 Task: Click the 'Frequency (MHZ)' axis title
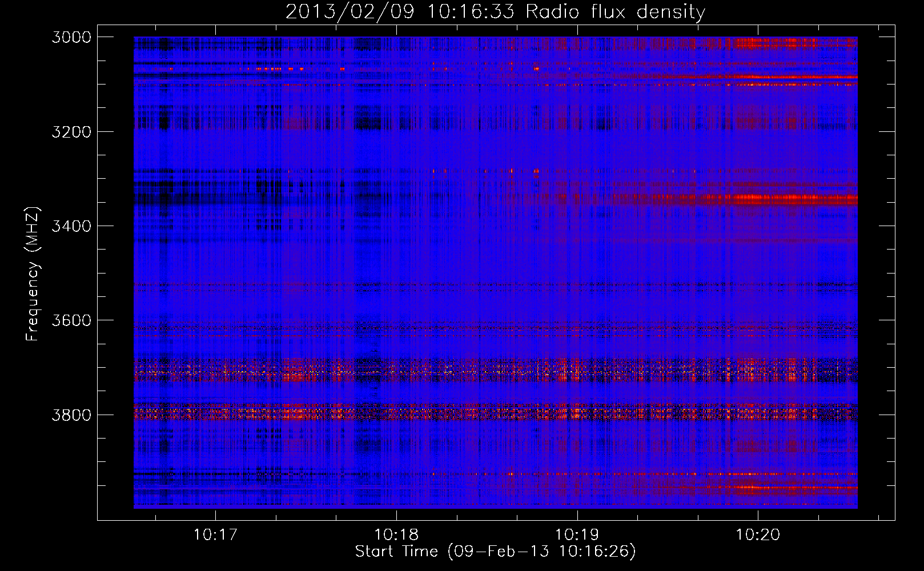(x=33, y=274)
